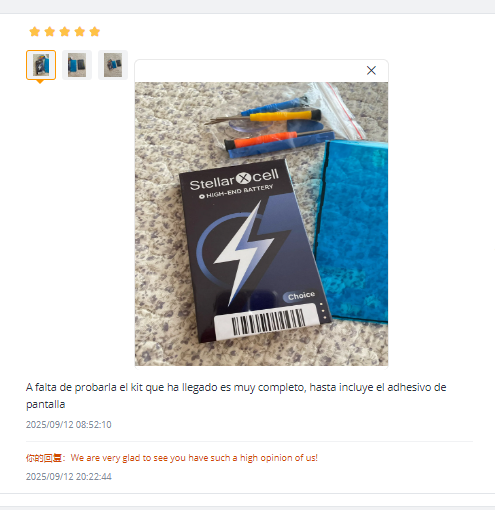Click the Stellar Xcell logo in photo
The height and width of the screenshot is (510, 495).
pyautogui.click(x=234, y=180)
